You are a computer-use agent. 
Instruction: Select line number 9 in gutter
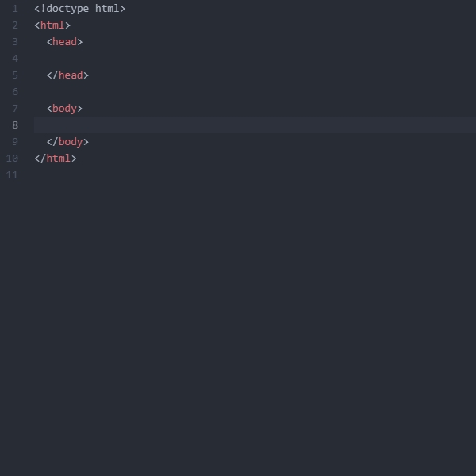(x=15, y=142)
